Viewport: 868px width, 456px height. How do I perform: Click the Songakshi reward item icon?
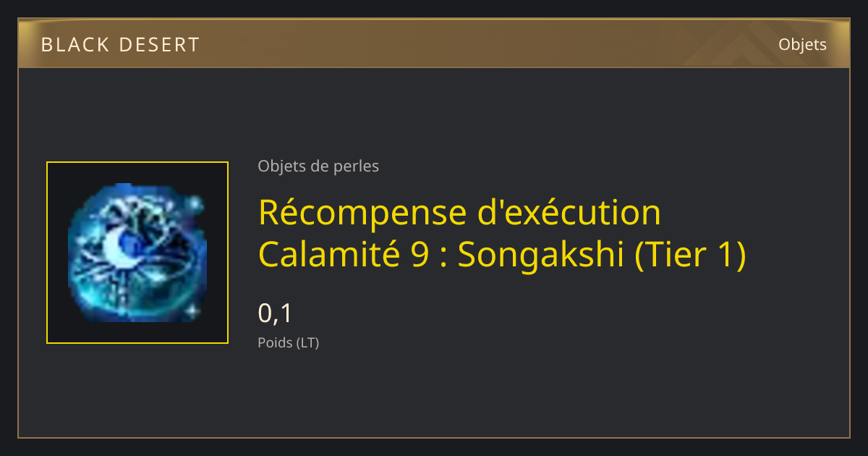137,253
